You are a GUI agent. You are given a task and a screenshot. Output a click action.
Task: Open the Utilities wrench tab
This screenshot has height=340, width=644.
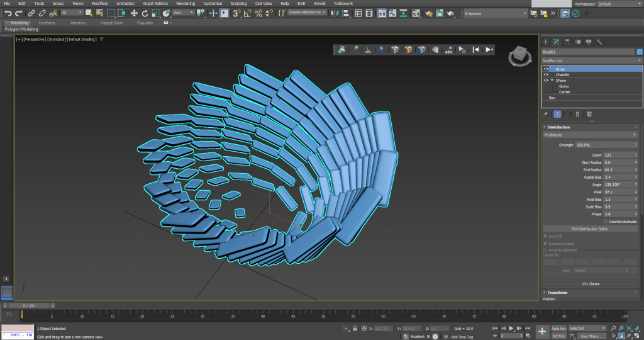[x=599, y=42]
